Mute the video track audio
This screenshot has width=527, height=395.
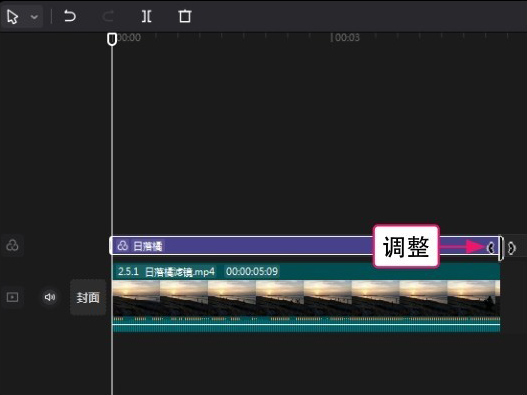[x=50, y=297]
